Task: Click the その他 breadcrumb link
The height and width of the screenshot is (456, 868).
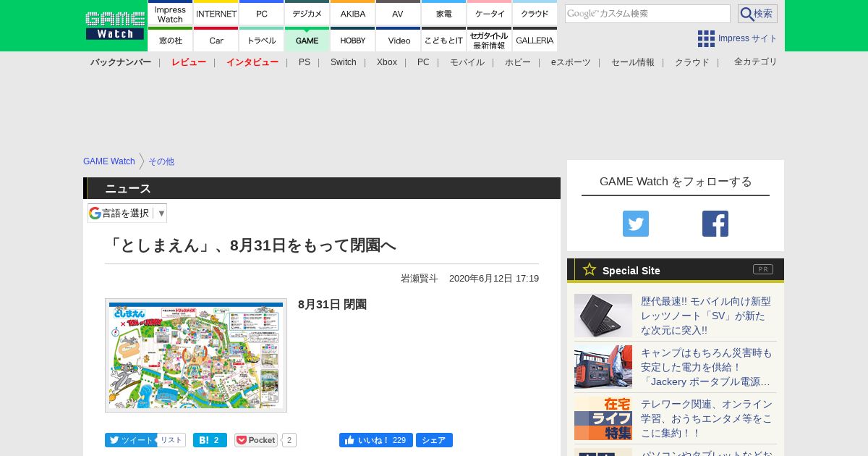Action: point(161,161)
